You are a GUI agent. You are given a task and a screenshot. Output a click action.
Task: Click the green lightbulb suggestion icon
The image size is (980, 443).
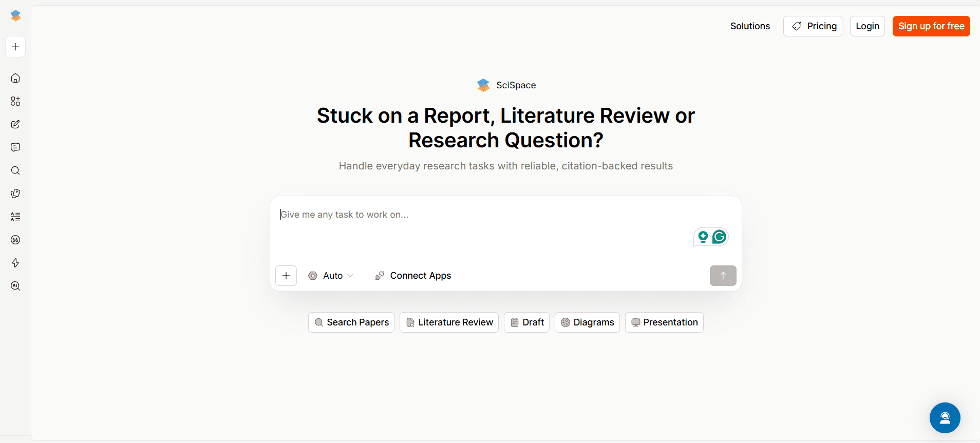[x=703, y=237]
